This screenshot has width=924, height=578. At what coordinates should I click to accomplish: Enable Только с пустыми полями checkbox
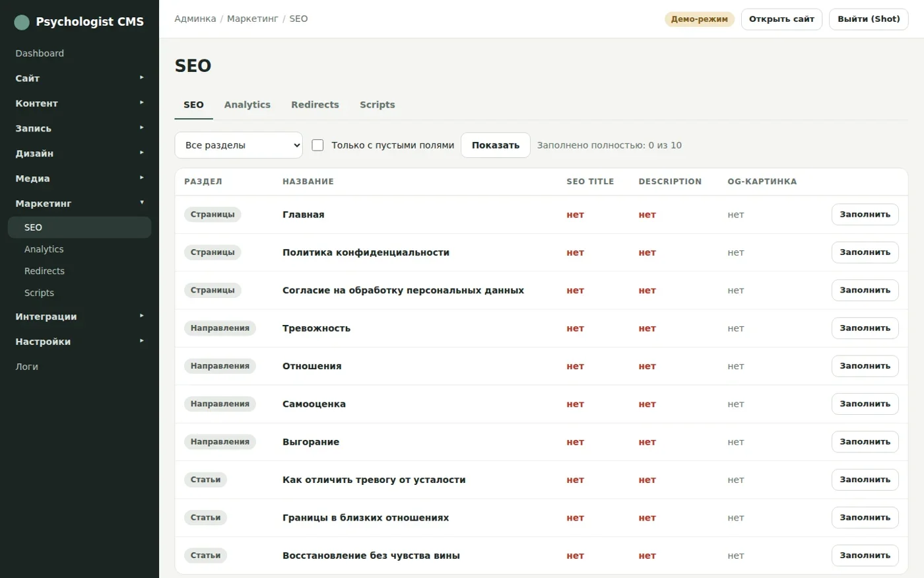click(317, 145)
